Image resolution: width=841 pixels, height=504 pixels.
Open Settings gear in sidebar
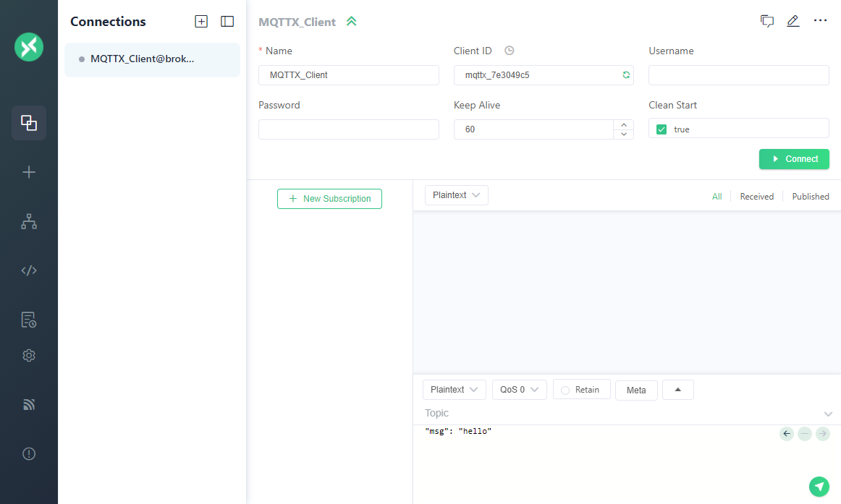click(29, 356)
